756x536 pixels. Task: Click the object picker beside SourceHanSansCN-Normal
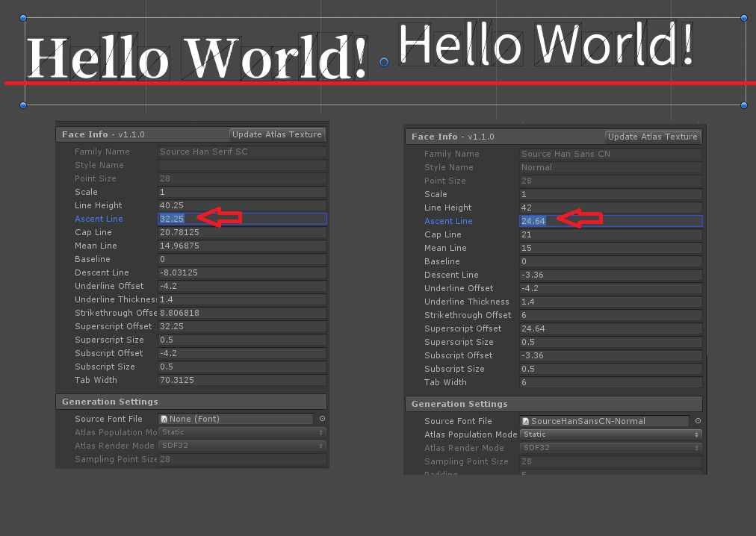click(x=696, y=421)
